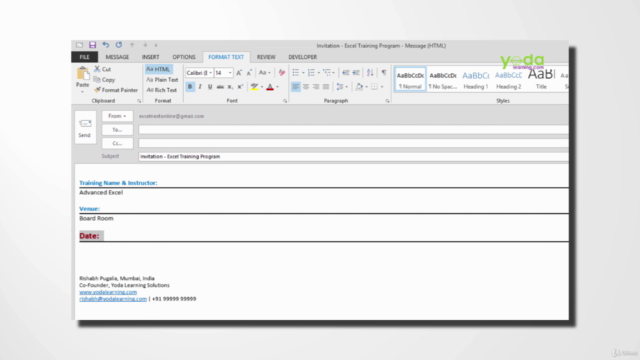Click the rishabh@yodalearning.com email link
This screenshot has width=640, height=360.
tap(113, 299)
